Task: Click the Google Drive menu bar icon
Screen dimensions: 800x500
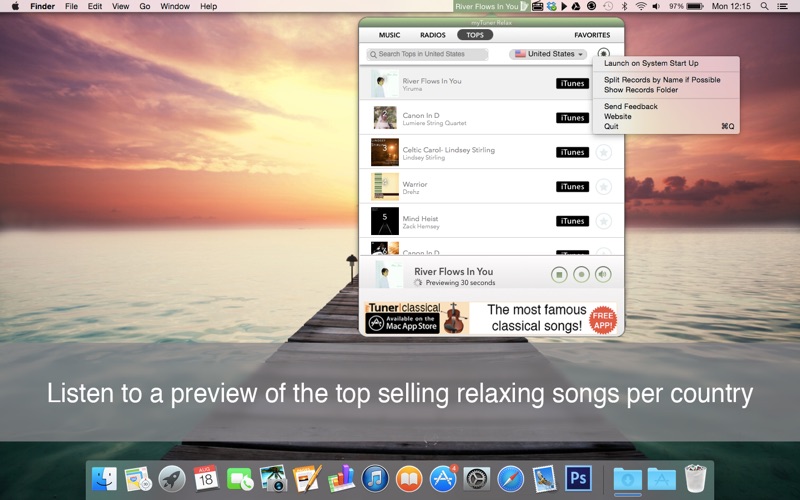Action: point(576,6)
